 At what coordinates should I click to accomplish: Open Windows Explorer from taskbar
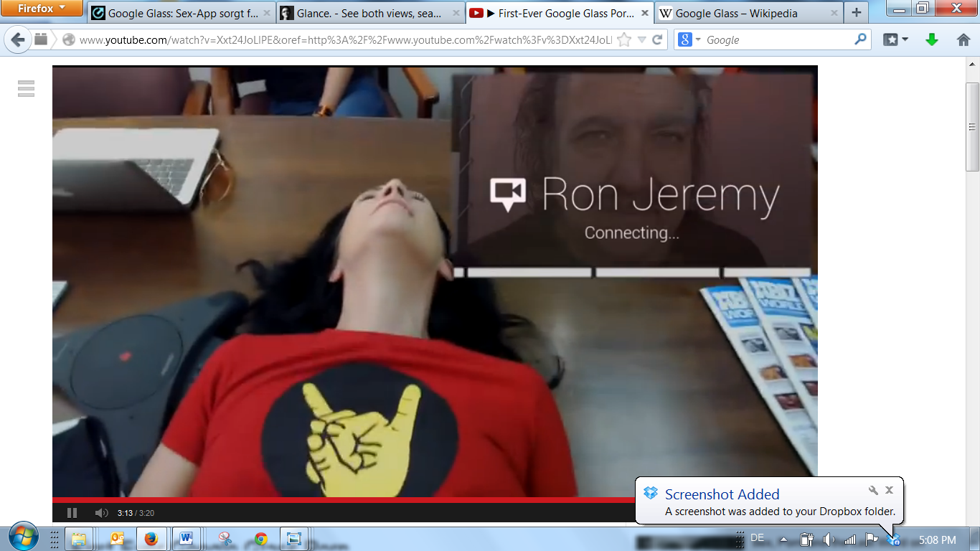pyautogui.click(x=79, y=539)
